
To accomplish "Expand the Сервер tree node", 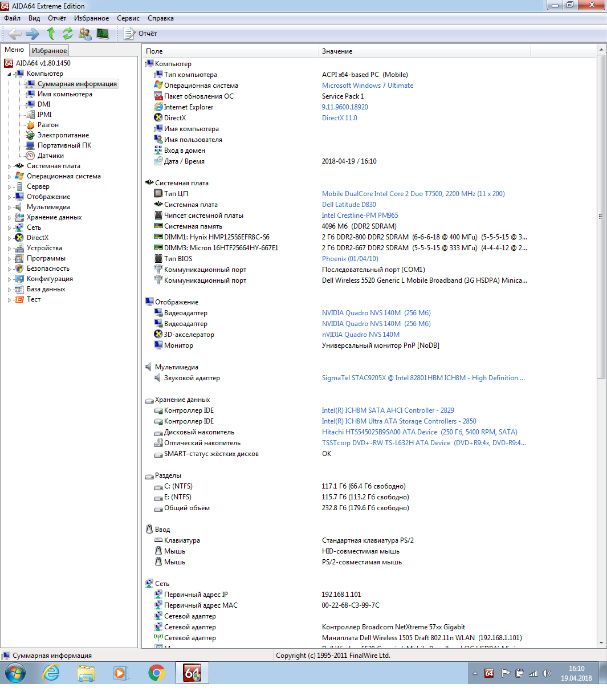I will tap(9, 187).
